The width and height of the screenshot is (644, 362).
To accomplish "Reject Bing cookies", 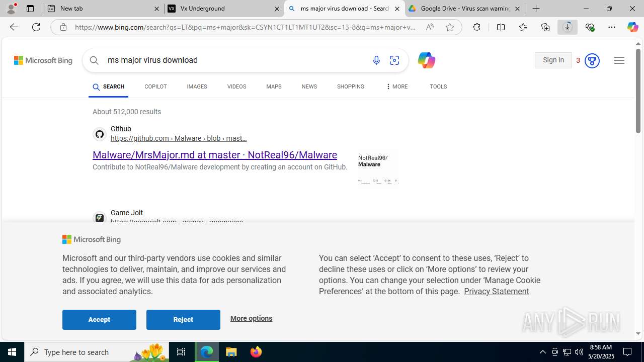I will click(x=183, y=320).
